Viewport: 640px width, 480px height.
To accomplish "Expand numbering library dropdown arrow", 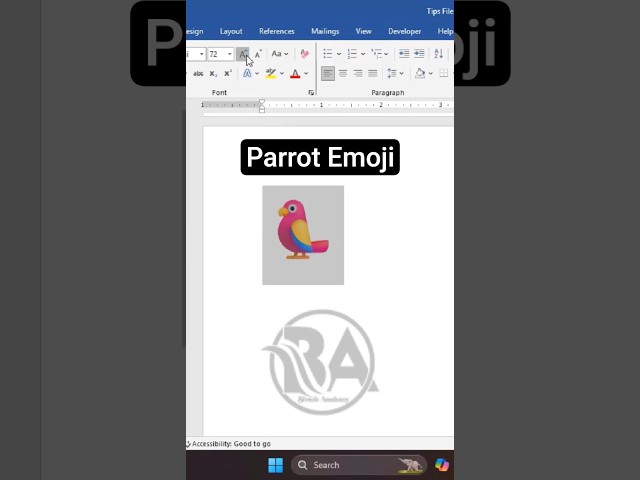I will pos(362,54).
